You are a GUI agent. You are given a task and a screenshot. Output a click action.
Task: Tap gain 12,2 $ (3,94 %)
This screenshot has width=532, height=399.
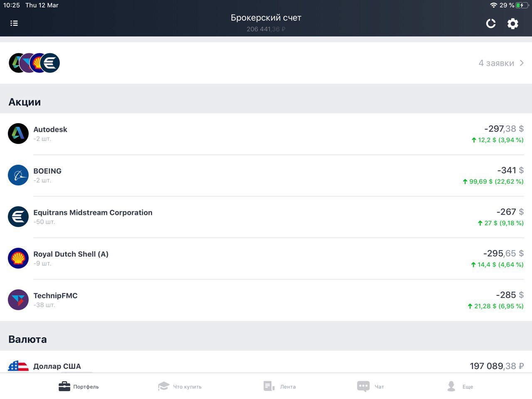(498, 140)
